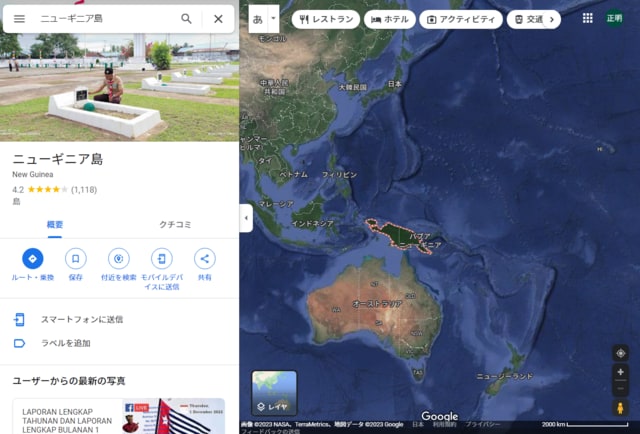The width and height of the screenshot is (640, 434).
Task: Click the ルート・乗換 directions icon
Action: tap(33, 258)
